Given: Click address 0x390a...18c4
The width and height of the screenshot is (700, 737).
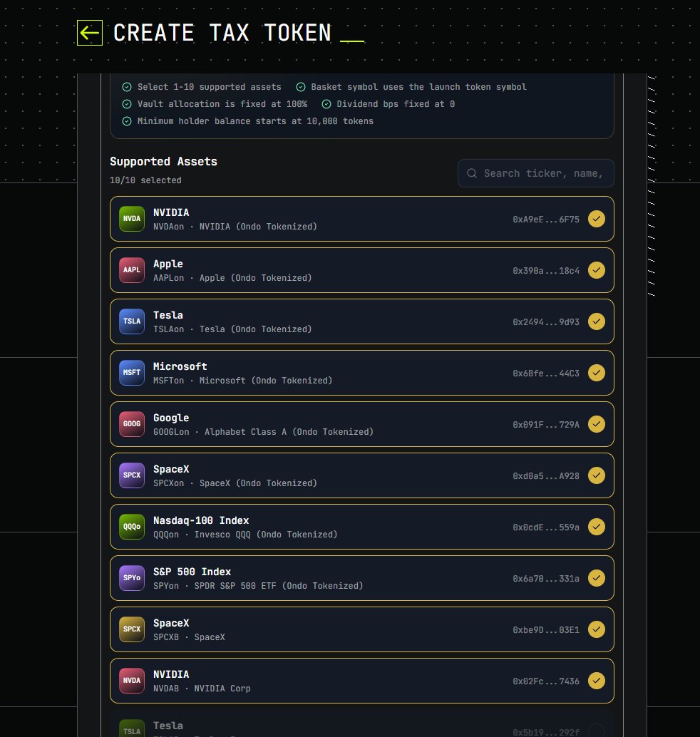Looking at the screenshot, I should pyautogui.click(x=546, y=270).
